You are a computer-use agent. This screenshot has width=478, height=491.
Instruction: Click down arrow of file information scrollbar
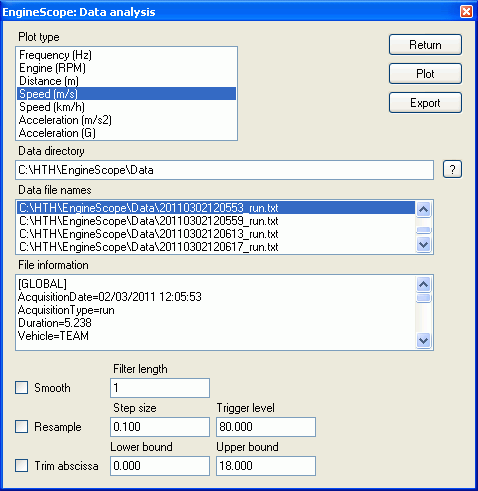pos(423,341)
